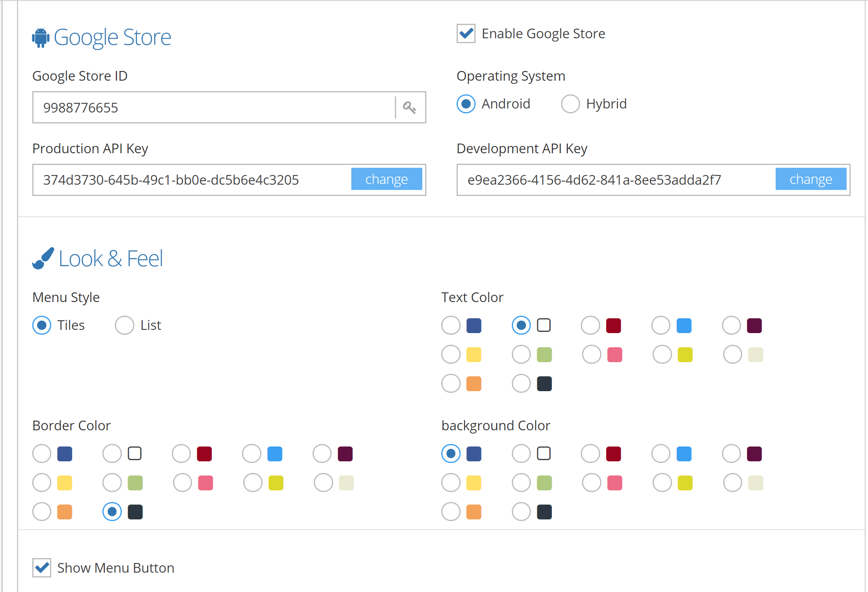868x592 pixels.
Task: Select dark charcoal radio under background Color
Action: (521, 512)
